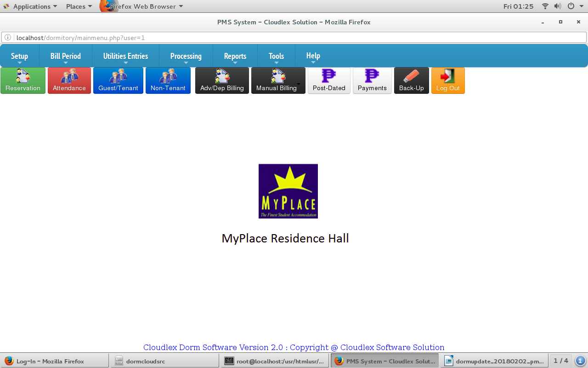The height and width of the screenshot is (368, 588).
Task: Click the Post-Dated peso icon
Action: [x=329, y=81]
